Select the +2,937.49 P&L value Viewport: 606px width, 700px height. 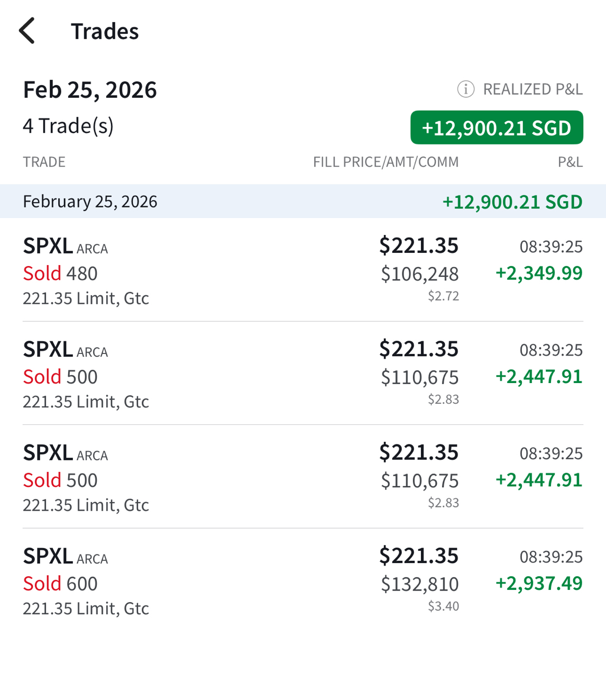pos(539,583)
